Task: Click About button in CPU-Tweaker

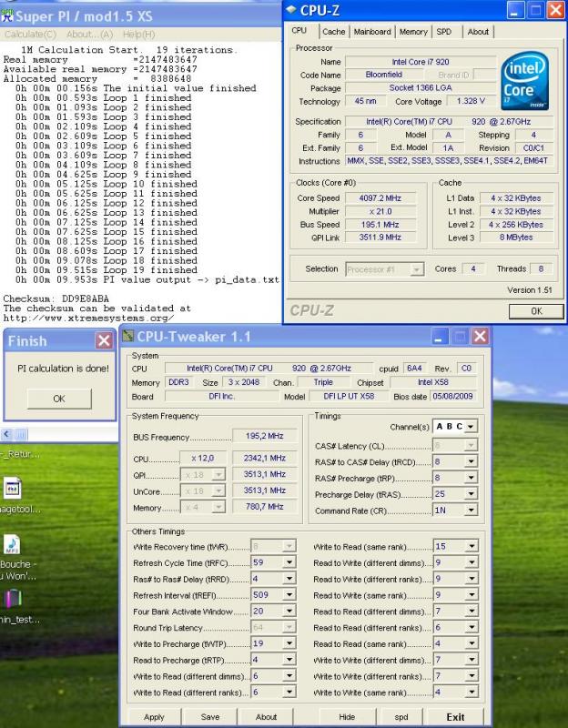Action: 266,717
